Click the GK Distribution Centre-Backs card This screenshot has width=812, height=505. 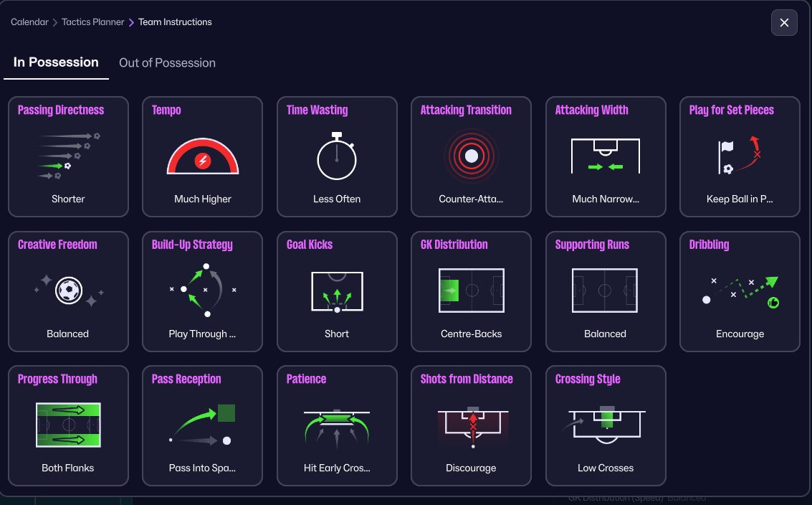coord(472,291)
